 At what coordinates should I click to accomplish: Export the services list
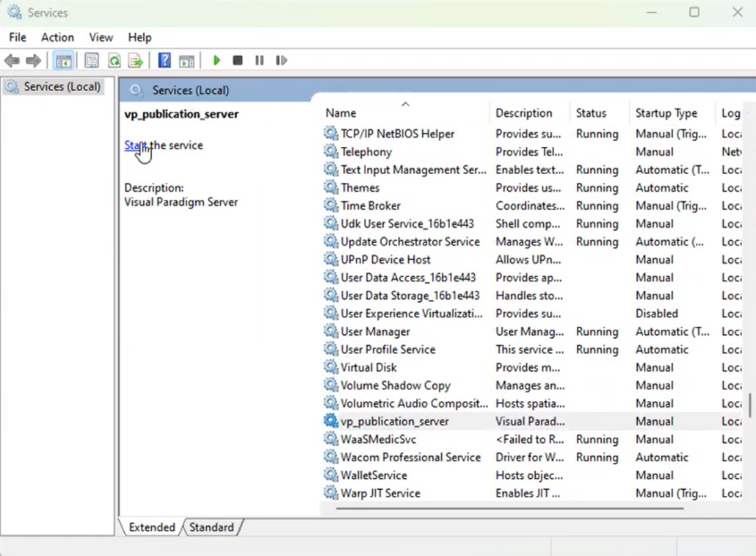135,60
